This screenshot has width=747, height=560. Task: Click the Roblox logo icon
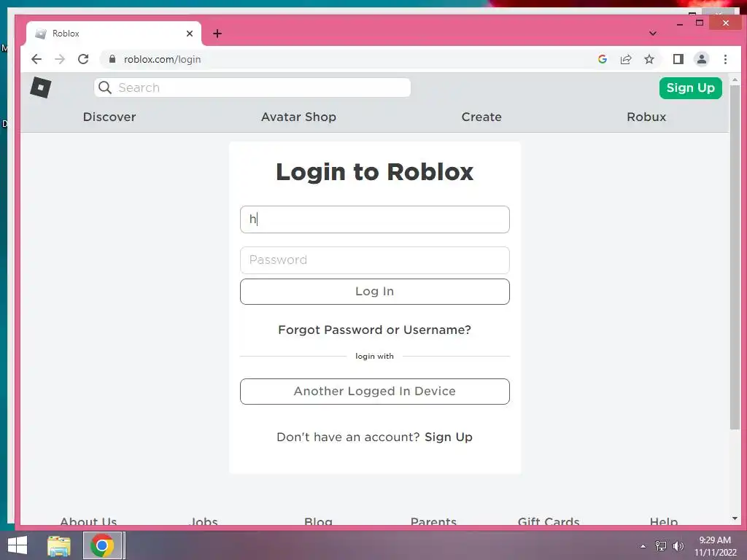pos(41,87)
